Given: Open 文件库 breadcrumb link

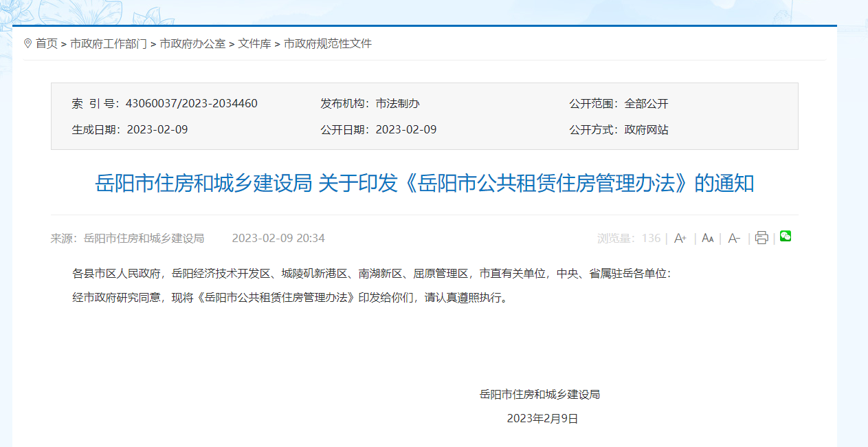Looking at the screenshot, I should 254,43.
